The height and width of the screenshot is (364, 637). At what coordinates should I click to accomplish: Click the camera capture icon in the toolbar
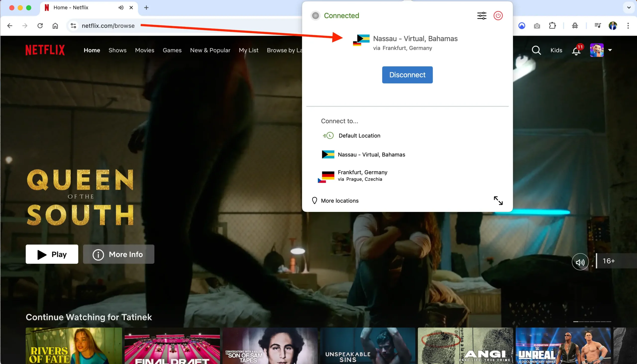537,26
